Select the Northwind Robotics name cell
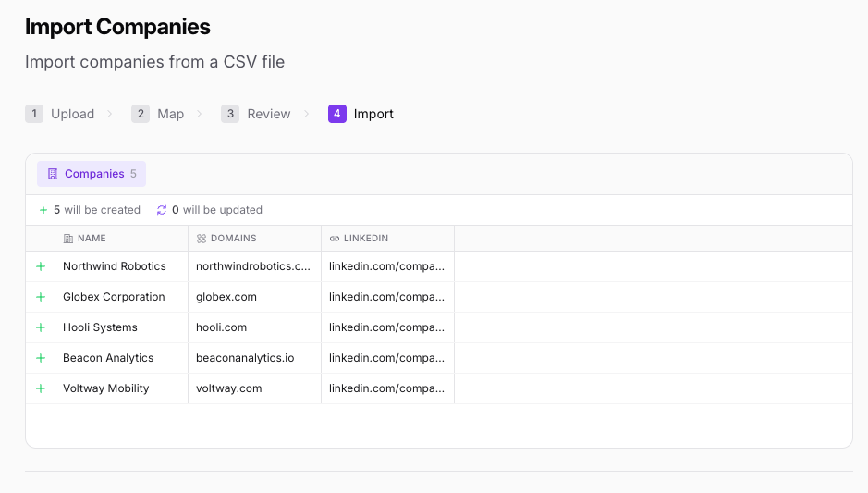 pyautogui.click(x=122, y=266)
